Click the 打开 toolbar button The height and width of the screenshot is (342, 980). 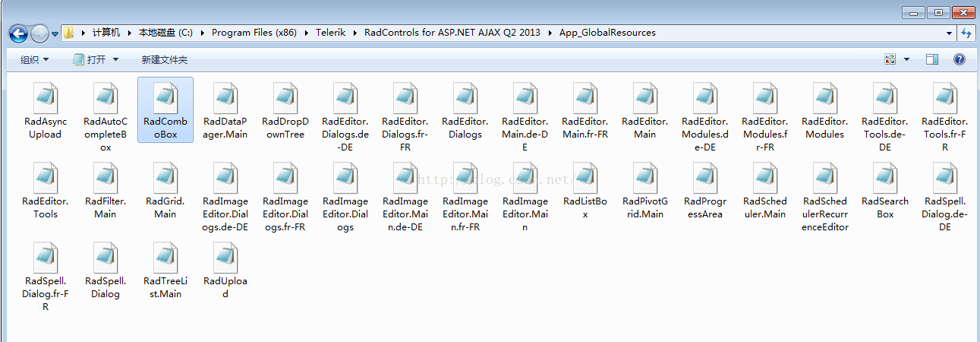tap(90, 59)
